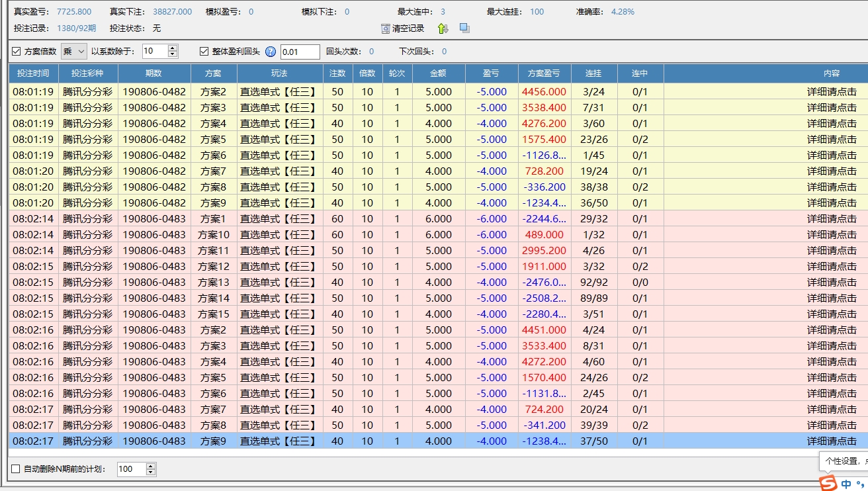Click the 0.01 profit turnback input field
Screen dimensions: 868x491
pyautogui.click(x=300, y=52)
